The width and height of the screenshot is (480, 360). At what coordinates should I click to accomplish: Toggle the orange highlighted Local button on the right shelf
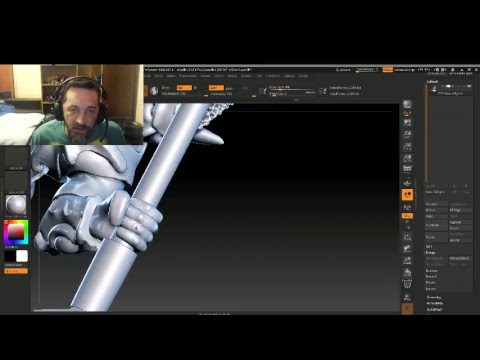click(x=407, y=195)
